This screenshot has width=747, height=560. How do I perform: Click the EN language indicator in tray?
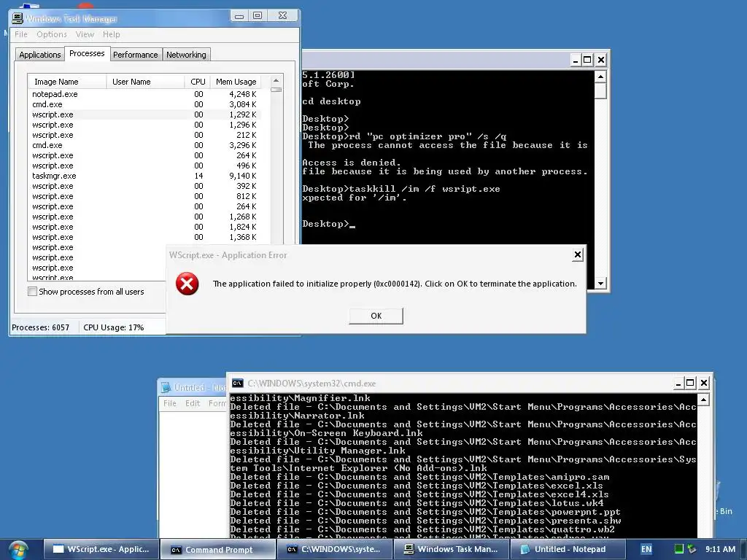(x=646, y=549)
